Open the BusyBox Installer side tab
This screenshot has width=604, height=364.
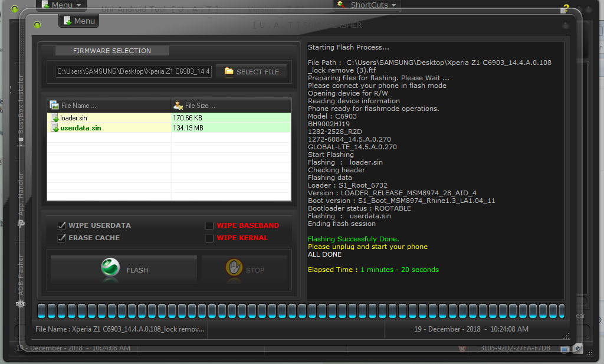[x=21, y=110]
